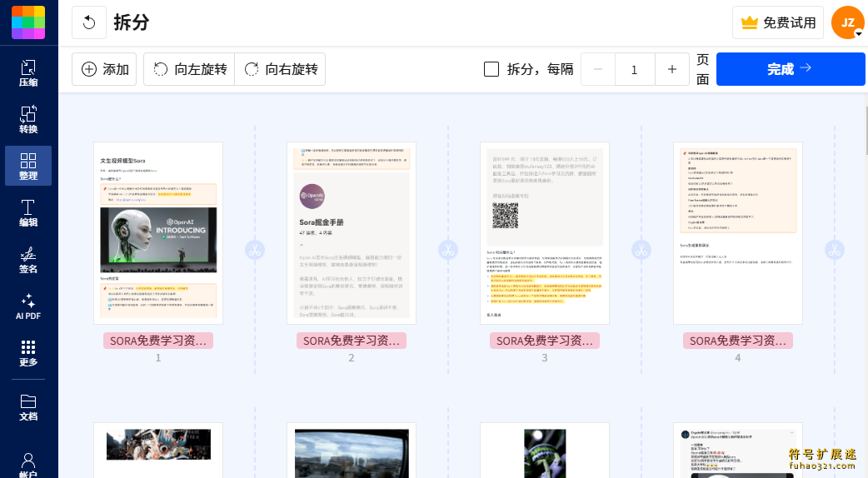Decrease page interval with minus button
This screenshot has height=478, width=868.
pyautogui.click(x=598, y=69)
